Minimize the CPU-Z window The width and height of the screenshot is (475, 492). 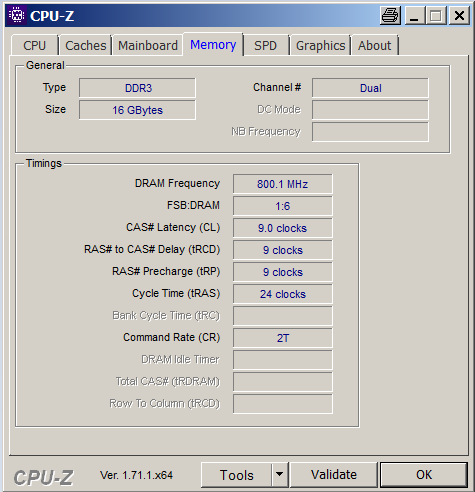coord(414,15)
